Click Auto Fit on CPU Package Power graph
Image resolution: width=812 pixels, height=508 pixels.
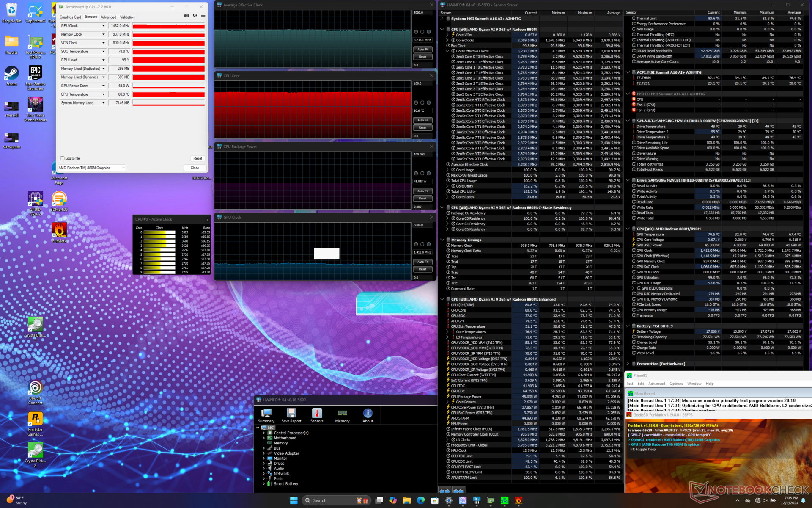(x=422, y=191)
